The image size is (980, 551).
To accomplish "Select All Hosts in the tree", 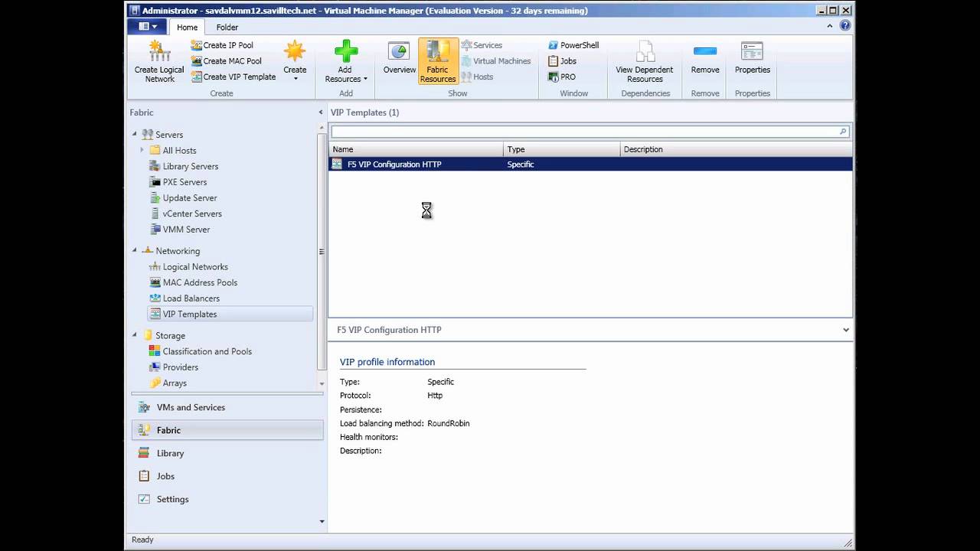I will (x=179, y=151).
